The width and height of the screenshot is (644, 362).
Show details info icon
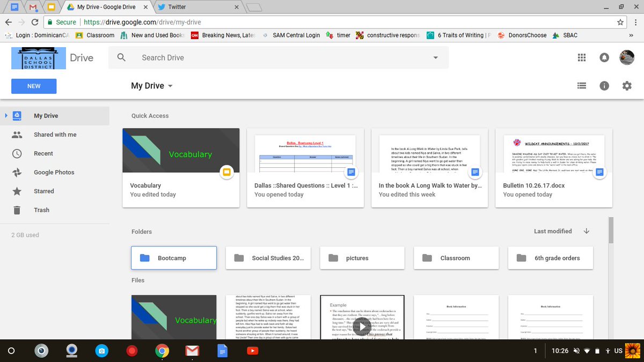[x=604, y=86]
